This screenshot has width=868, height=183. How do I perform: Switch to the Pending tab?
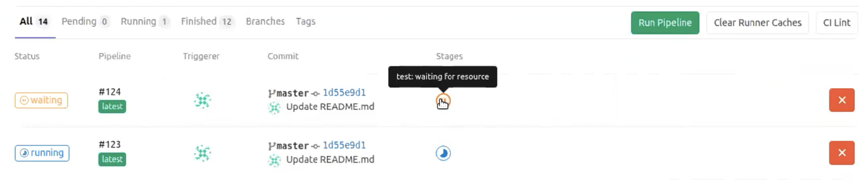click(x=85, y=22)
